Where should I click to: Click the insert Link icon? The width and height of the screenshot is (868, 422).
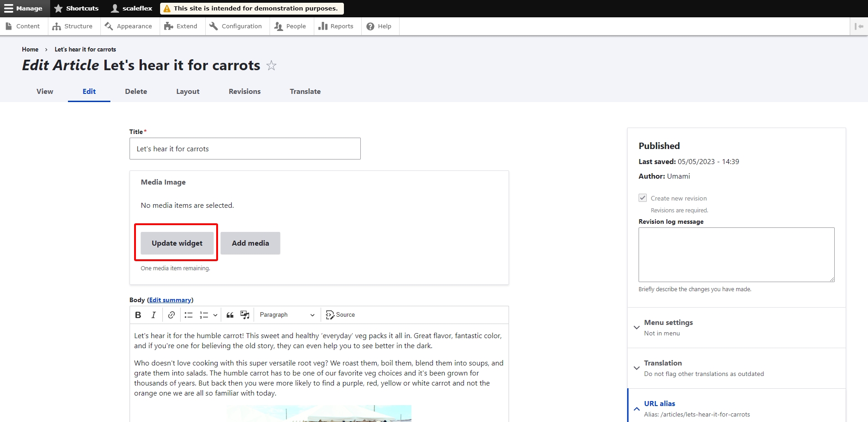[172, 315]
